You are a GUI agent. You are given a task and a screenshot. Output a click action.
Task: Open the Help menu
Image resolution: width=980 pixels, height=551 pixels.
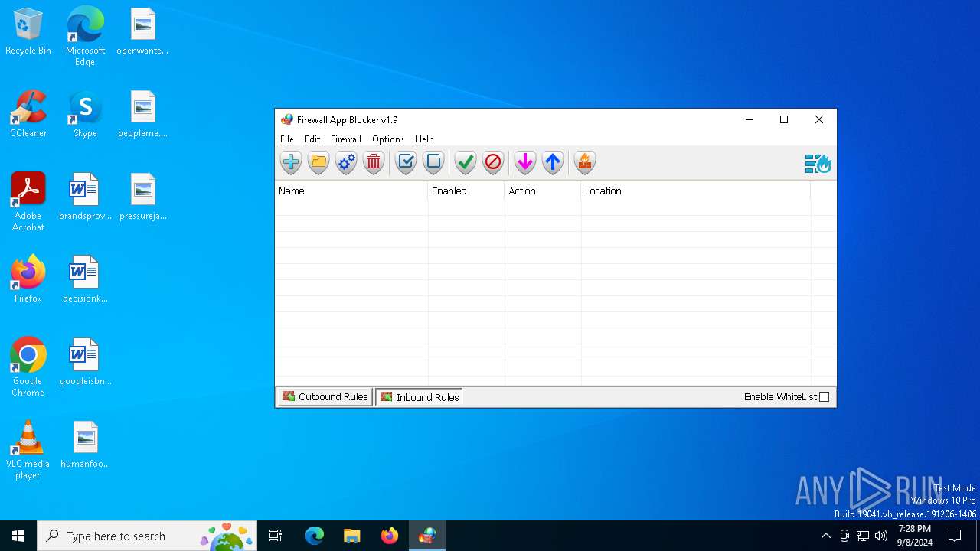pyautogui.click(x=424, y=139)
